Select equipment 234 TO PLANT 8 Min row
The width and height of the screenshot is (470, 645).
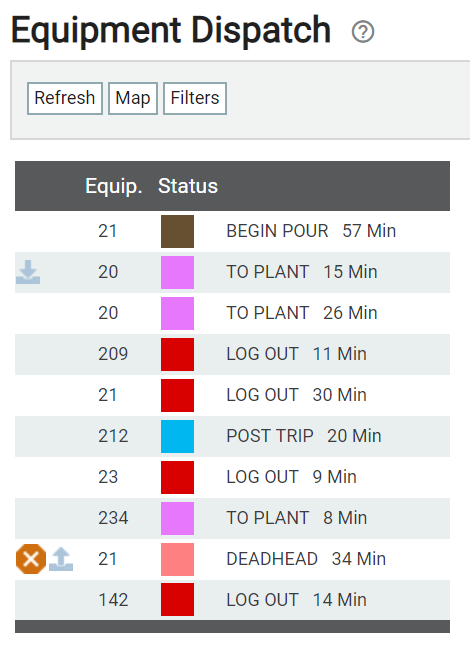[x=232, y=518]
